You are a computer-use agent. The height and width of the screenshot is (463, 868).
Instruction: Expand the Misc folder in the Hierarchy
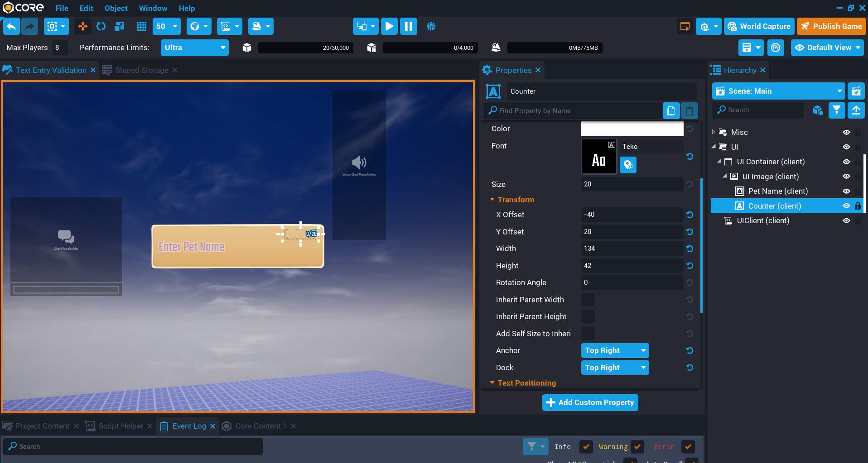pyautogui.click(x=714, y=132)
